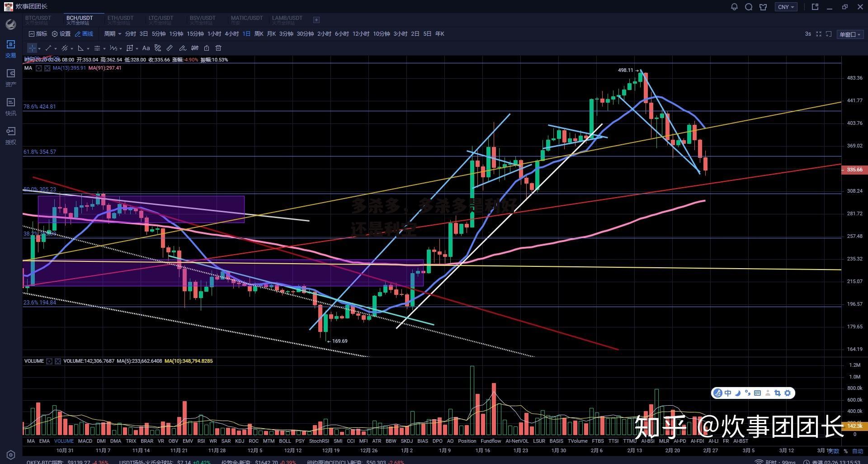Select the trend line drawing tool
The height and width of the screenshot is (464, 868).
(48, 48)
